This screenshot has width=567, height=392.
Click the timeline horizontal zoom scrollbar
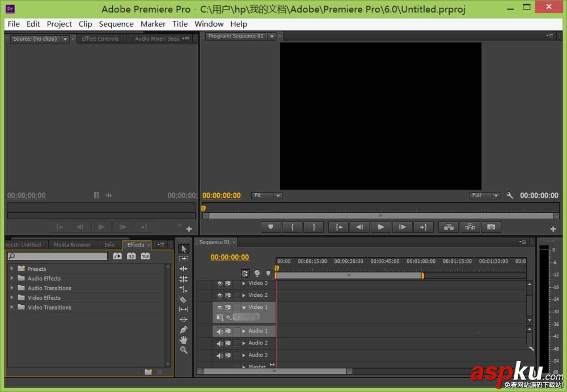[x=275, y=371]
